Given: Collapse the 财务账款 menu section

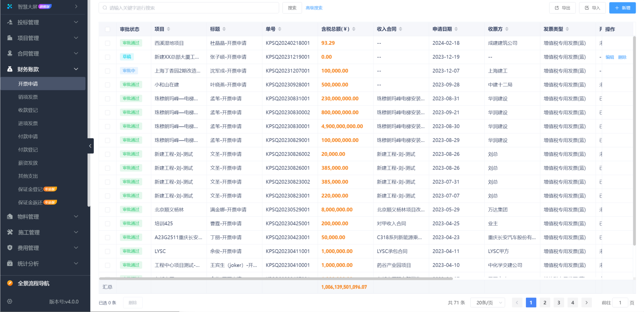Looking at the screenshot, I should [x=76, y=69].
